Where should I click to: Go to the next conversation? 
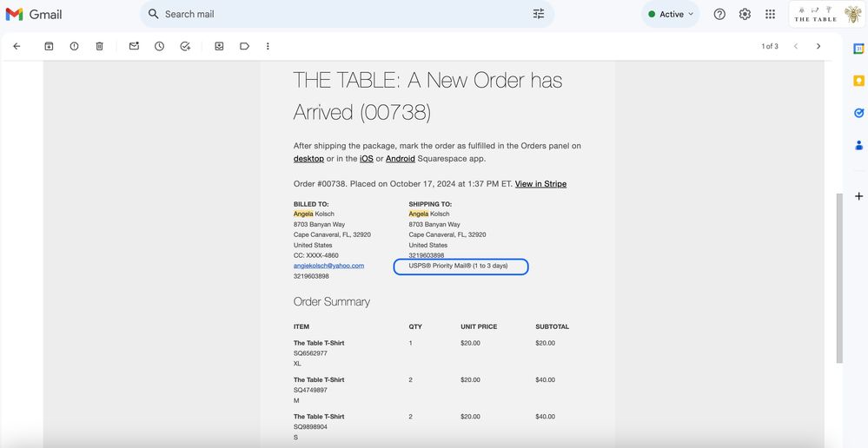click(x=818, y=46)
